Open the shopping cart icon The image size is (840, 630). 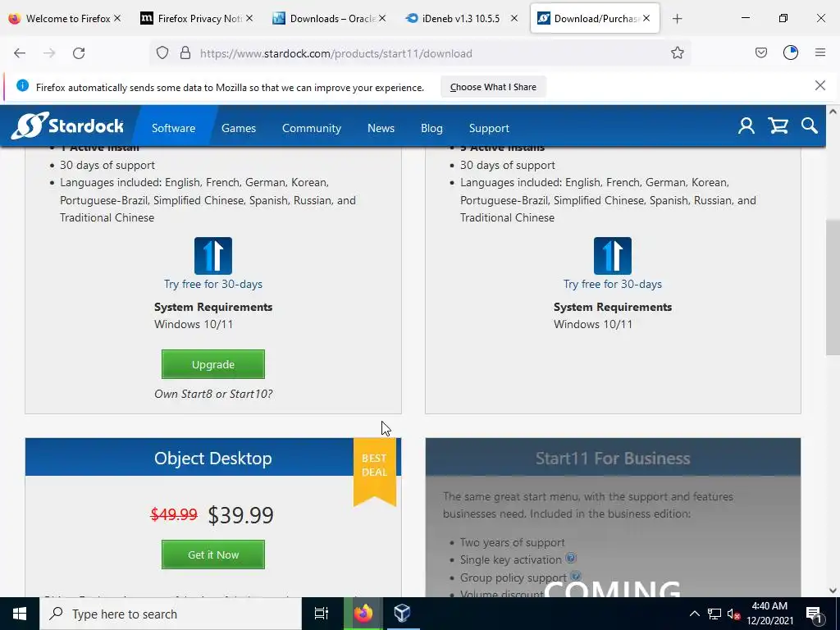[x=778, y=126]
